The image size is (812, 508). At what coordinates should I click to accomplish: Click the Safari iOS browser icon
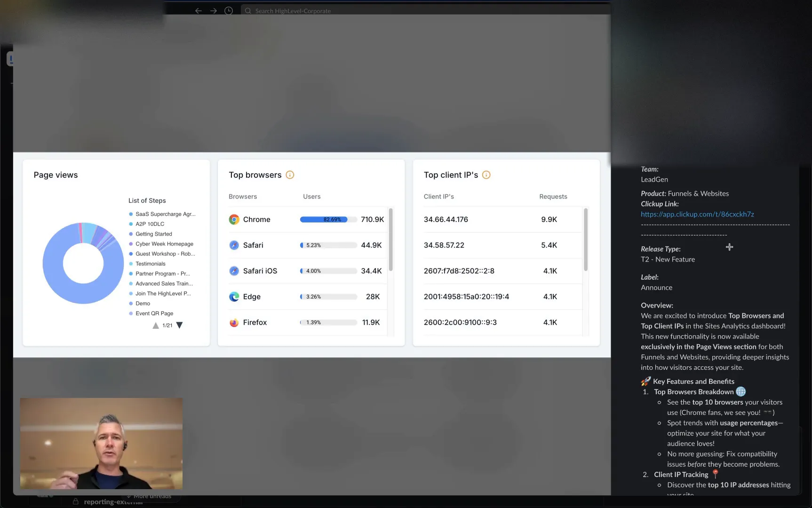(x=234, y=271)
